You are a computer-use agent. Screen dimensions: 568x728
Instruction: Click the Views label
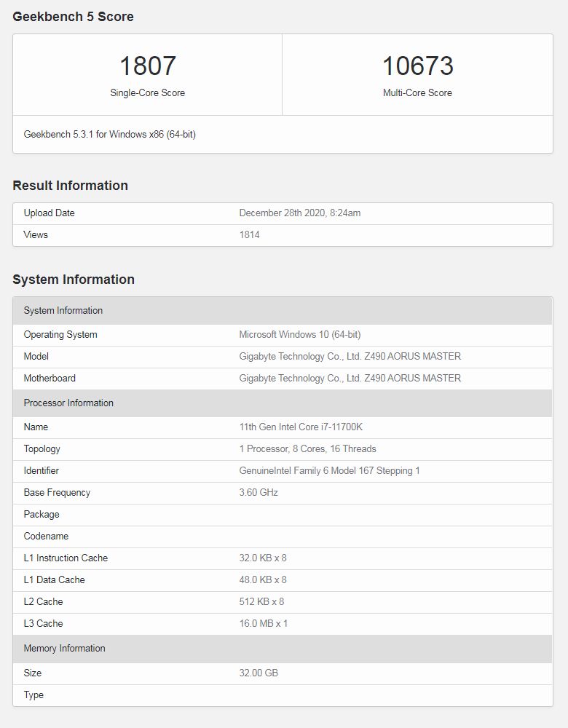pyautogui.click(x=36, y=234)
